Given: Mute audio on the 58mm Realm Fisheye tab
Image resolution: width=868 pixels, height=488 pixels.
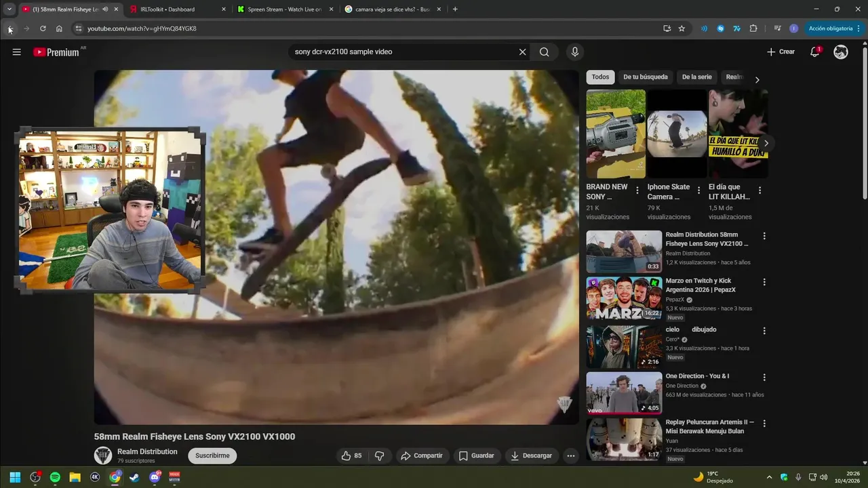Looking at the screenshot, I should pos(105,9).
